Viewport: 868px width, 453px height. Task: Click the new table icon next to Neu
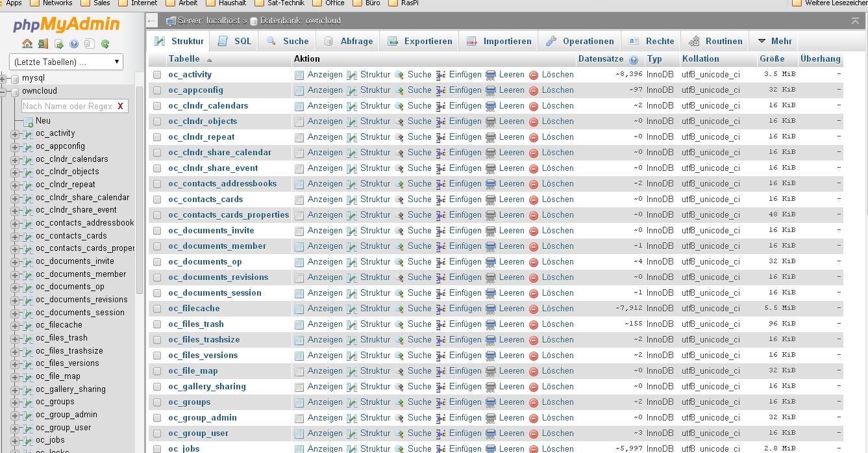(x=29, y=121)
